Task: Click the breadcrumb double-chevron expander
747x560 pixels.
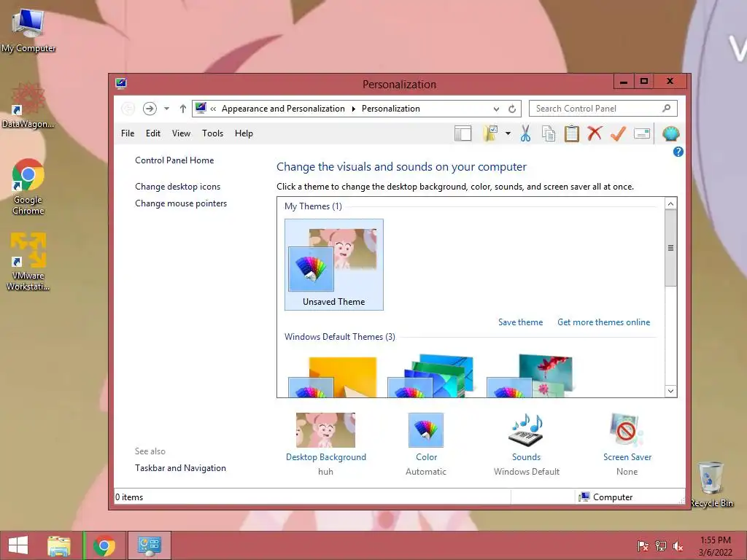Action: click(214, 109)
